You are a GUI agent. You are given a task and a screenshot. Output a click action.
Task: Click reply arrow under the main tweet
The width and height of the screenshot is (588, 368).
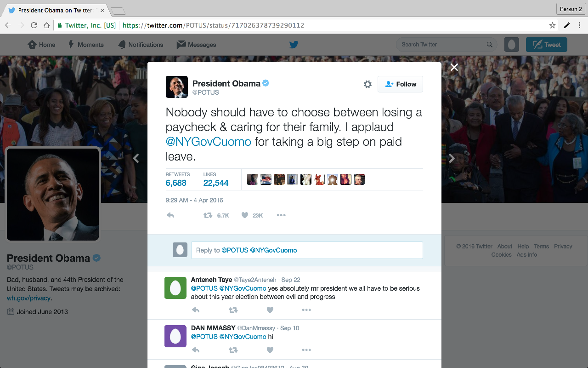tap(170, 215)
